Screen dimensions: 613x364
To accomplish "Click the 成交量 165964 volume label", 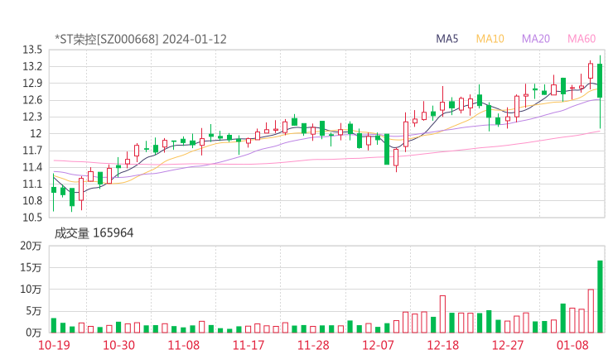I will point(94,232).
